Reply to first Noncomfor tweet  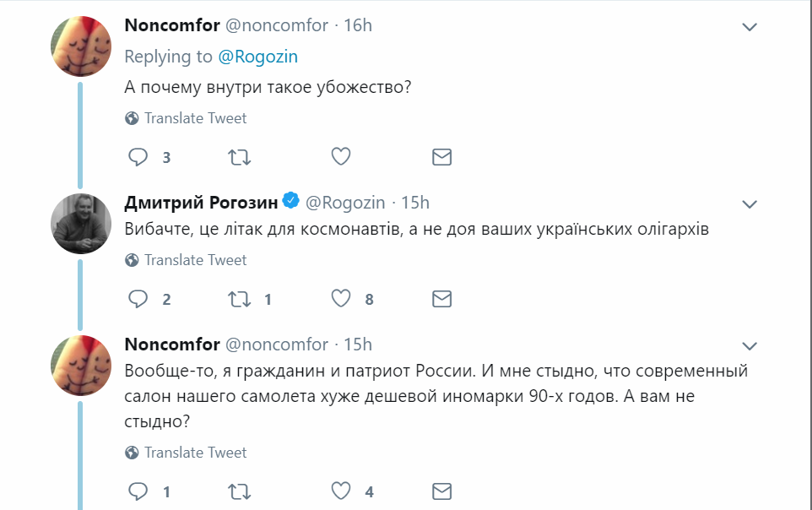pyautogui.click(x=138, y=157)
